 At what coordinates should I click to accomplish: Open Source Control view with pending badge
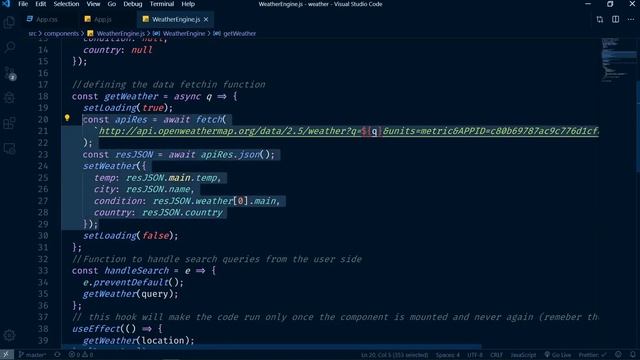pos(9,73)
